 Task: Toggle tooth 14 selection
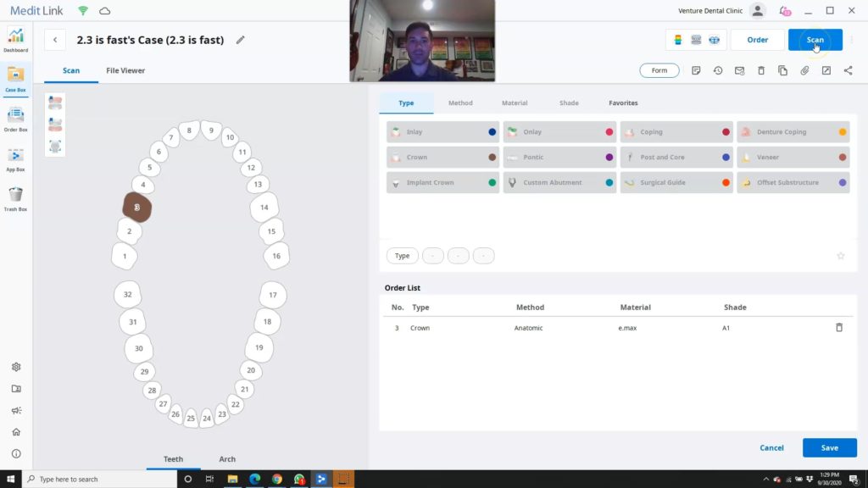pyautogui.click(x=264, y=208)
